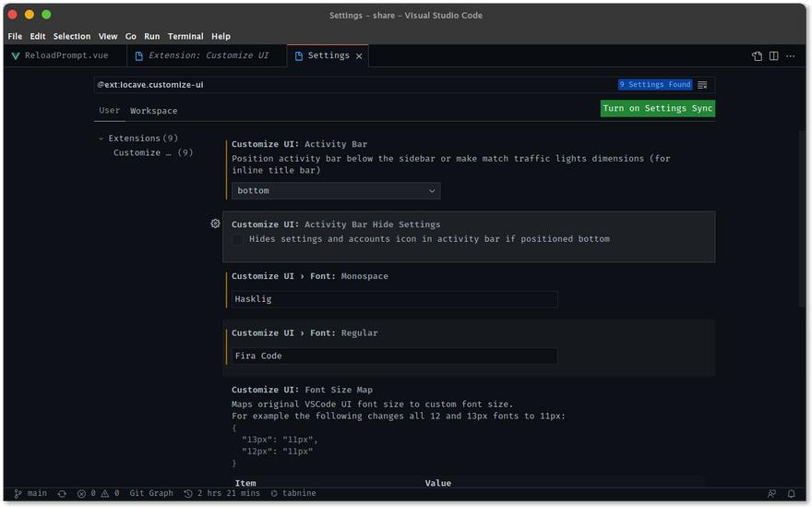
Task: Click the gear icon beside Activity Bar Hide Settings
Action: [215, 223]
